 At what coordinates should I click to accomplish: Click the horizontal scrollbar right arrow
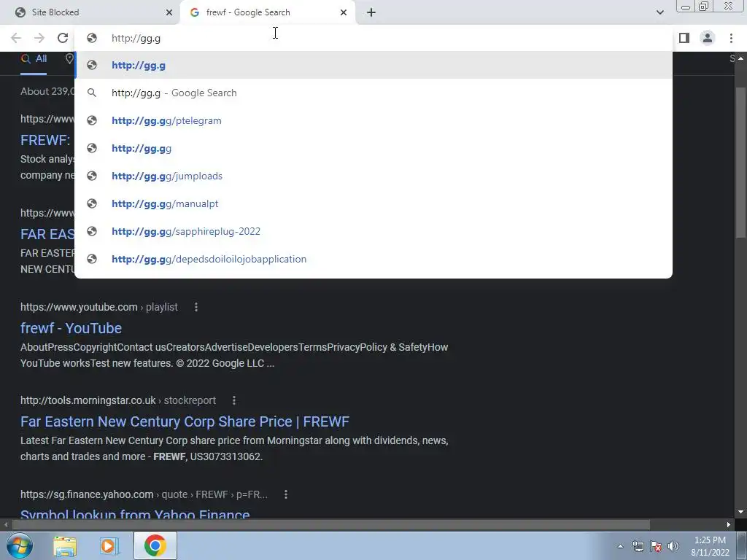pyautogui.click(x=729, y=525)
